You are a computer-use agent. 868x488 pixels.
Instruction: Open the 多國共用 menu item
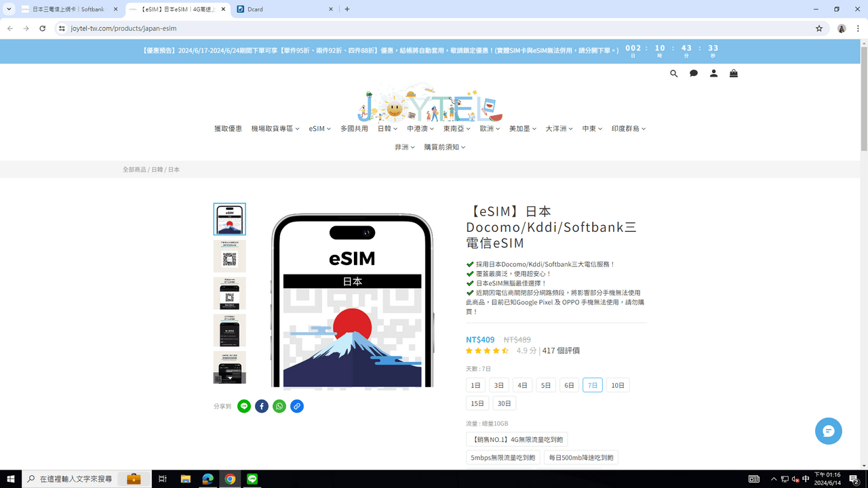point(354,129)
